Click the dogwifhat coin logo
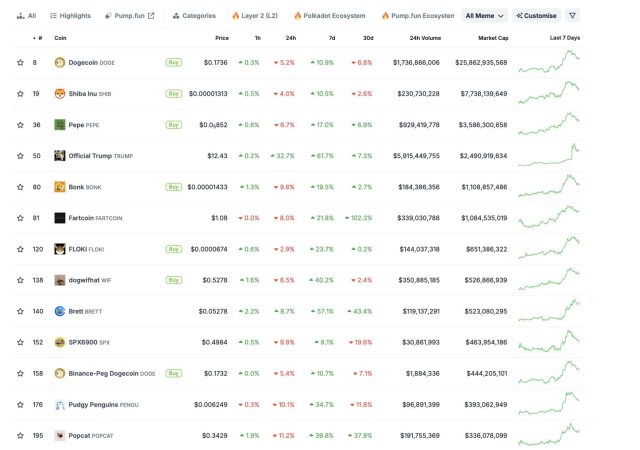 coord(60,280)
